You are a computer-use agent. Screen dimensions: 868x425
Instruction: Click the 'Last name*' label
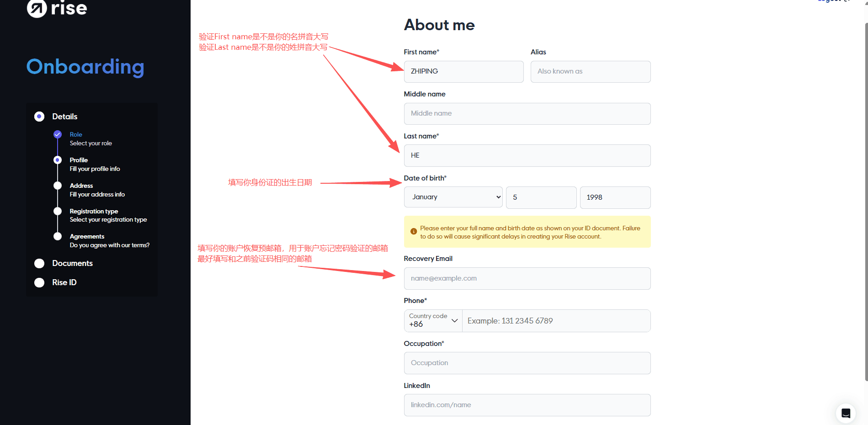[421, 136]
